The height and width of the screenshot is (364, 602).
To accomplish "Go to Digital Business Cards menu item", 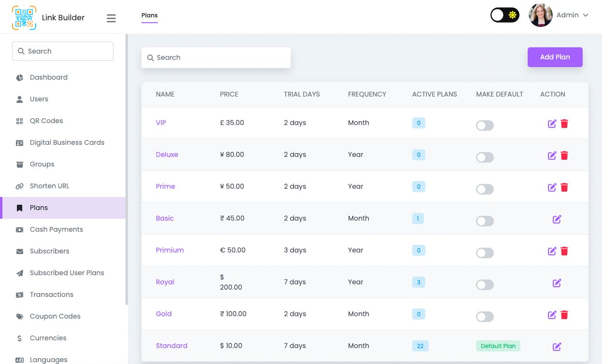I will 67,142.
